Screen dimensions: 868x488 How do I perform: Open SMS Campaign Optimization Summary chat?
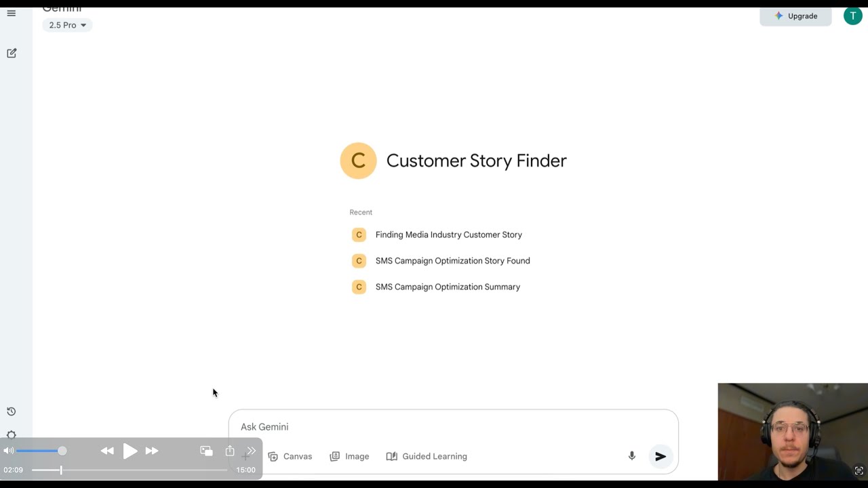448,287
